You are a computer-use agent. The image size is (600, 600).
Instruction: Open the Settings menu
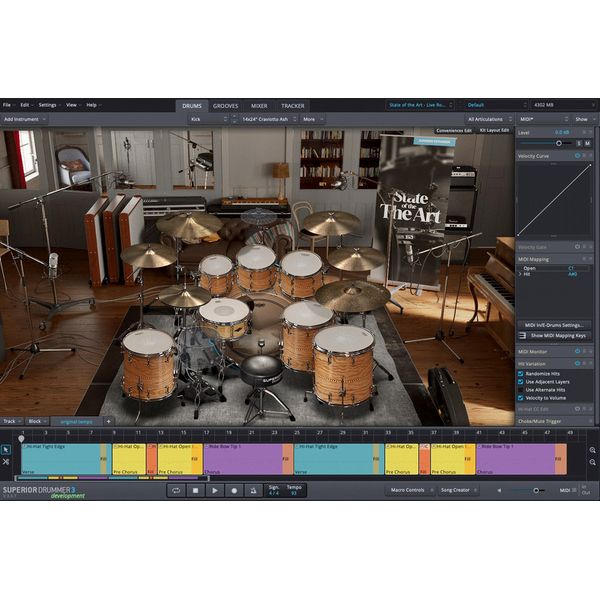pyautogui.click(x=49, y=105)
